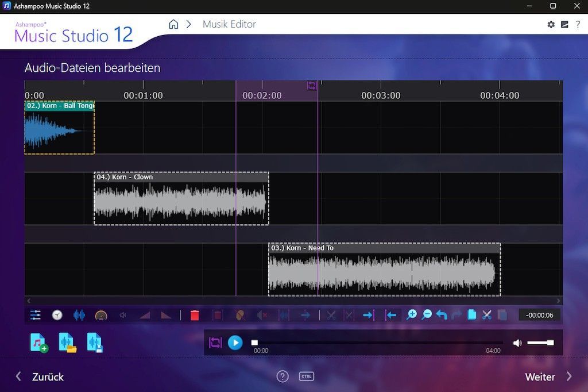Select the '04.) Korn - Clown' clip
588x392 pixels.
(181, 201)
